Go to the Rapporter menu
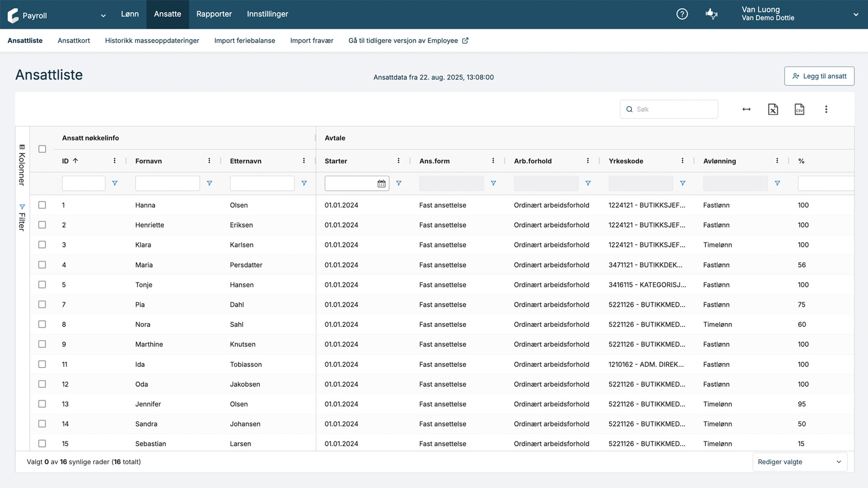This screenshot has width=868, height=488. click(214, 14)
